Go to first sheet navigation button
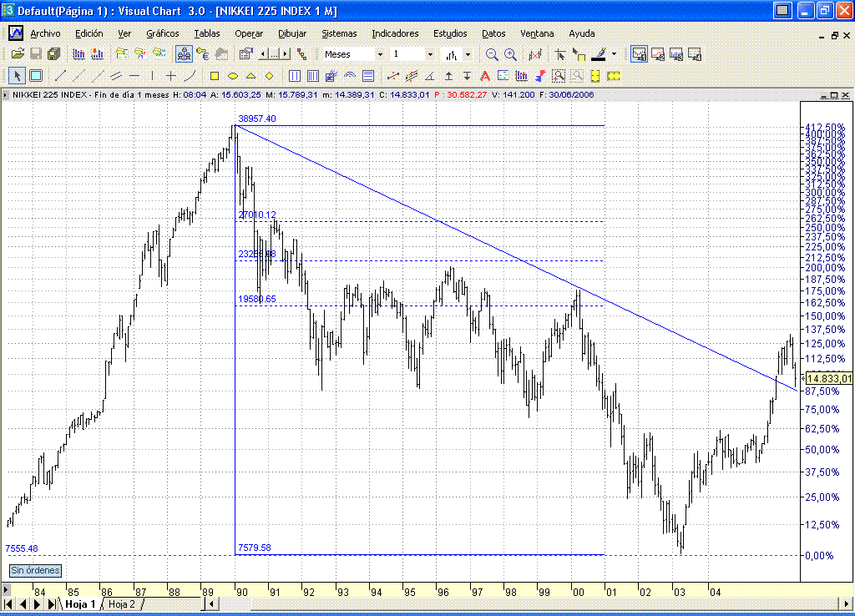The height and width of the screenshot is (616, 855). [8, 604]
